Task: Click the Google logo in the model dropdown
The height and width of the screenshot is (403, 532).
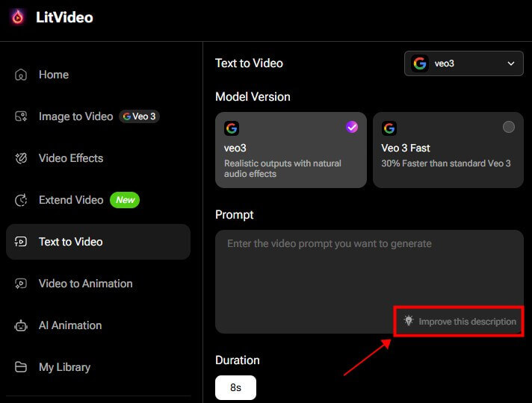Action: tap(420, 63)
